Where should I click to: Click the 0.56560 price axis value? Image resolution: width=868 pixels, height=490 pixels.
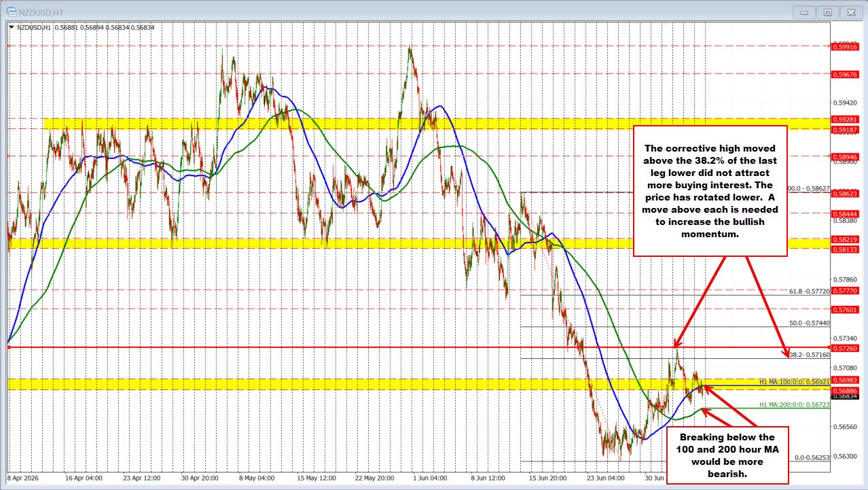tap(846, 427)
